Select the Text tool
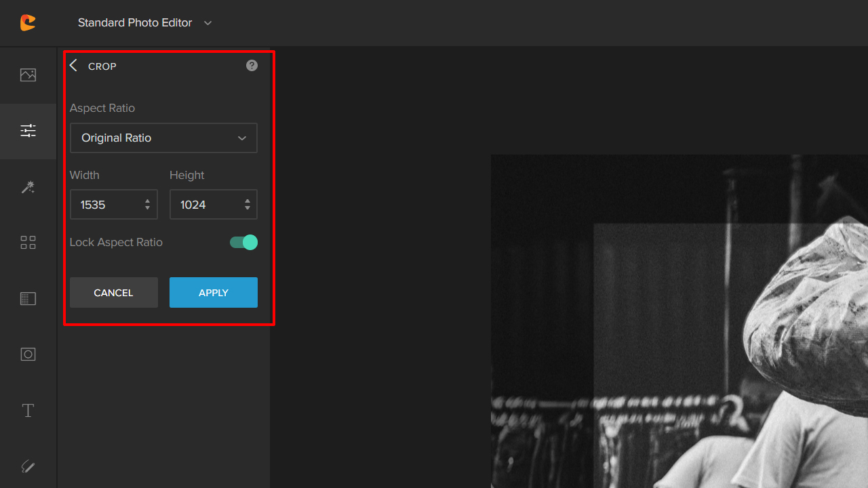This screenshot has width=868, height=488. click(x=28, y=410)
